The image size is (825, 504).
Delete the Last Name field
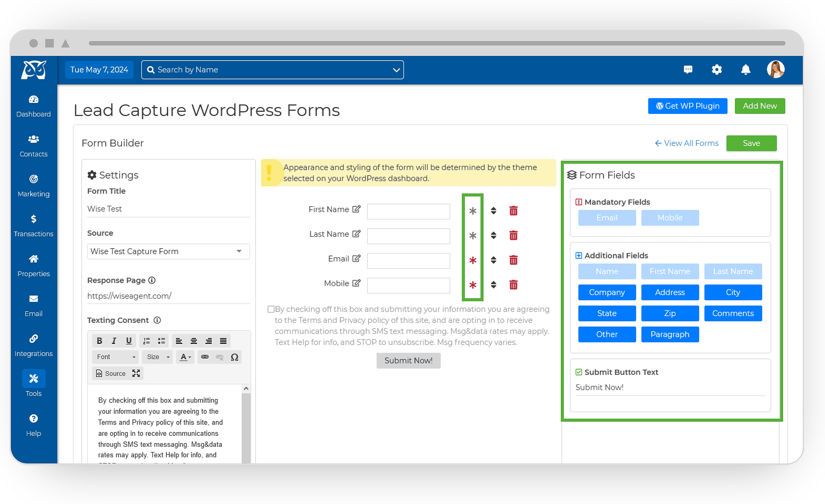pos(513,236)
